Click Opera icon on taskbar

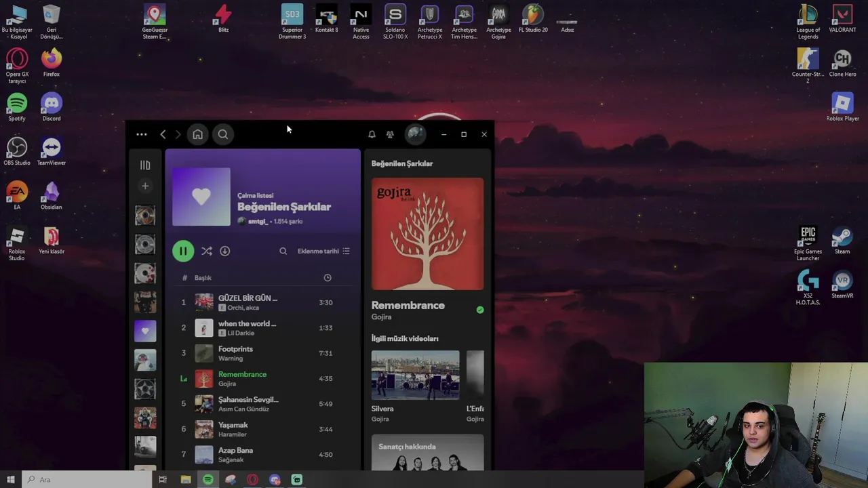click(252, 479)
